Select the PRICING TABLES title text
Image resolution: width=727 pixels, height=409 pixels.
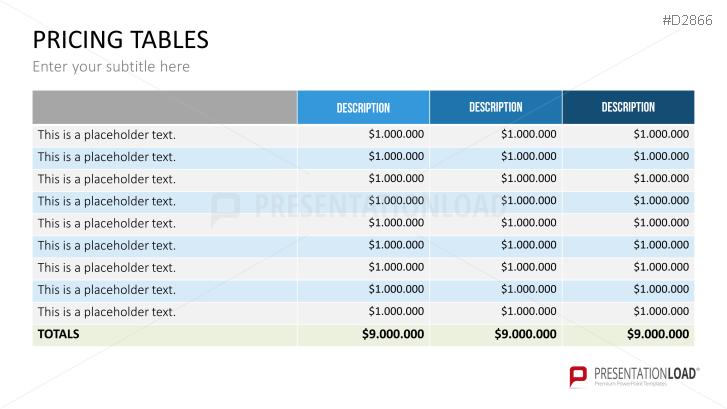pos(121,40)
